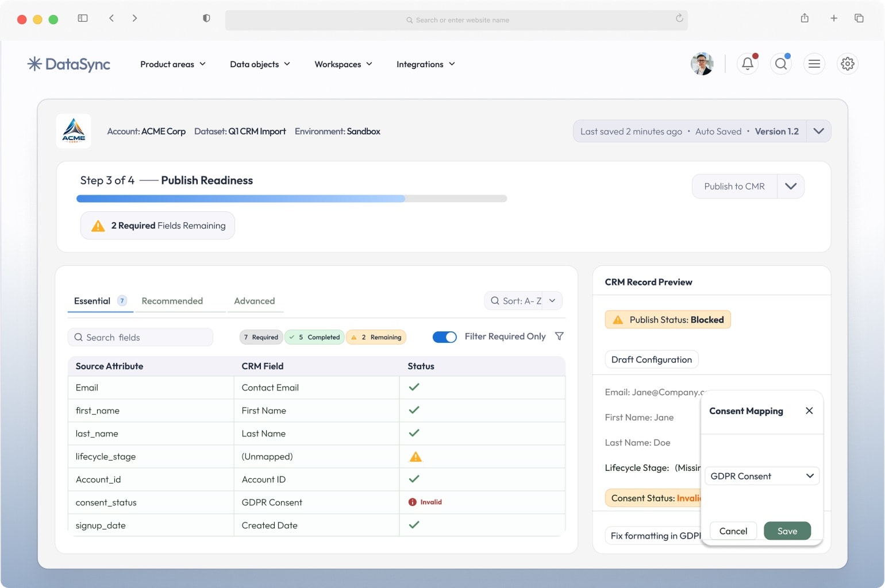Close the Consent Mapping popup
This screenshot has height=588, width=885.
tap(809, 411)
